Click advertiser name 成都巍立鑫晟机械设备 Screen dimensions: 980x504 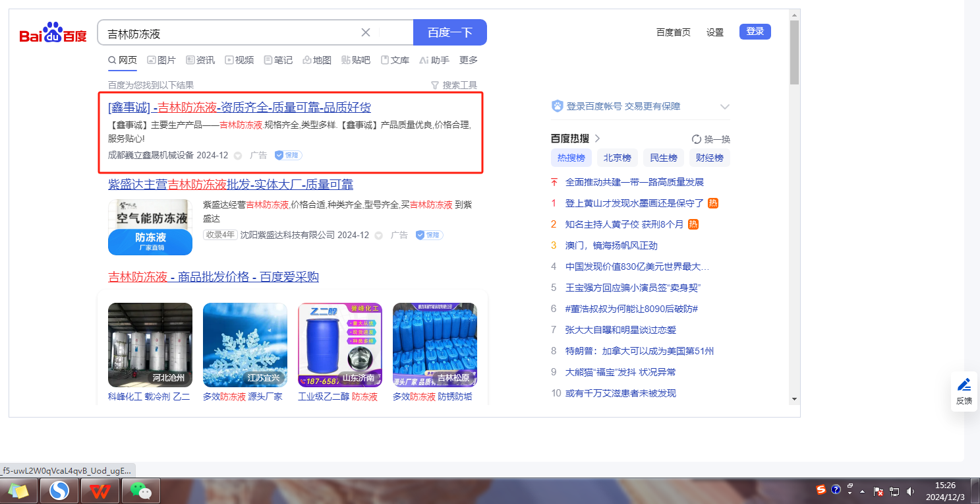(x=151, y=156)
